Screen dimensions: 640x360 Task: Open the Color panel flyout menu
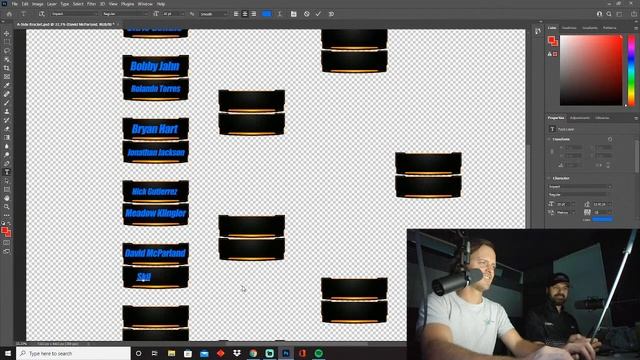point(636,28)
